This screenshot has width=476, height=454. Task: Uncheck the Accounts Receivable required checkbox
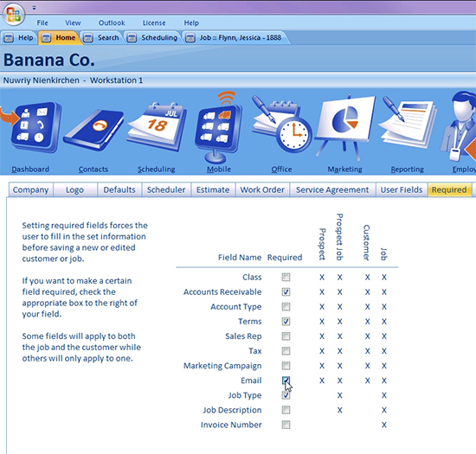click(x=286, y=291)
